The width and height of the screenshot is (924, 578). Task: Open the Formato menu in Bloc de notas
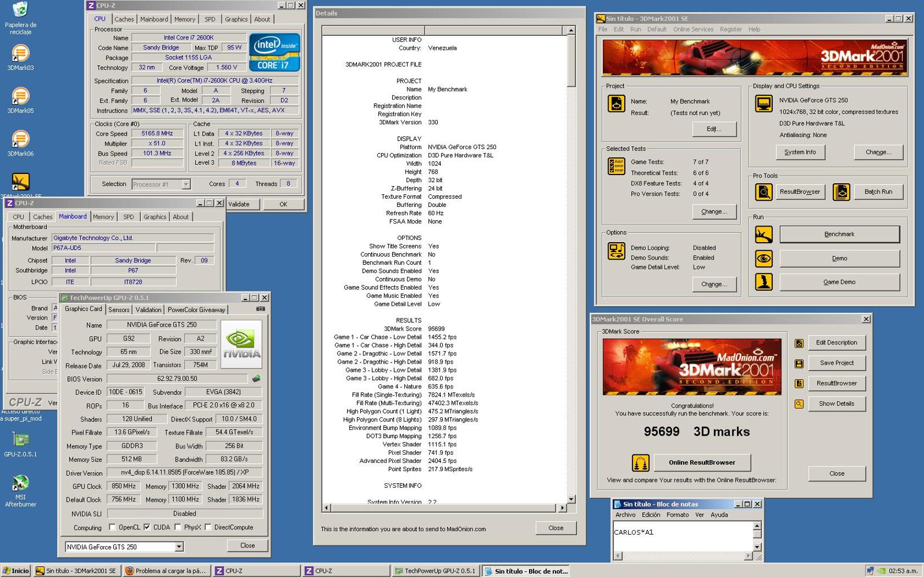coord(677,515)
